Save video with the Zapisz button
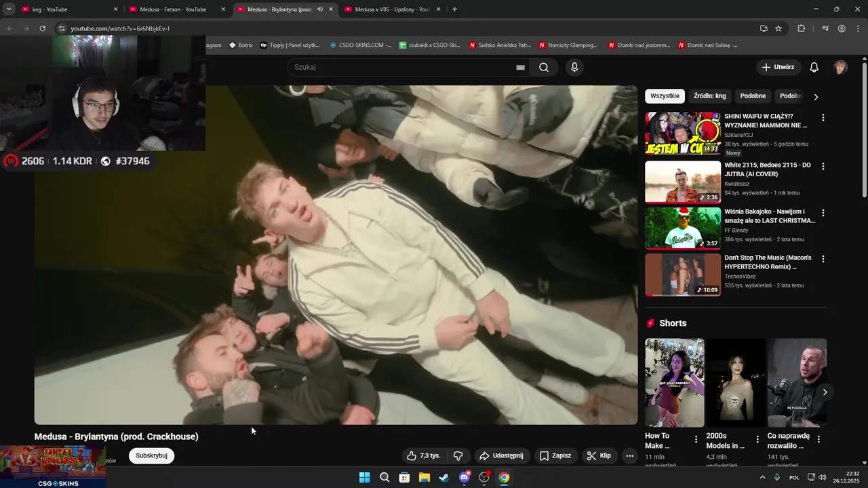The height and width of the screenshot is (488, 868). (x=555, y=455)
